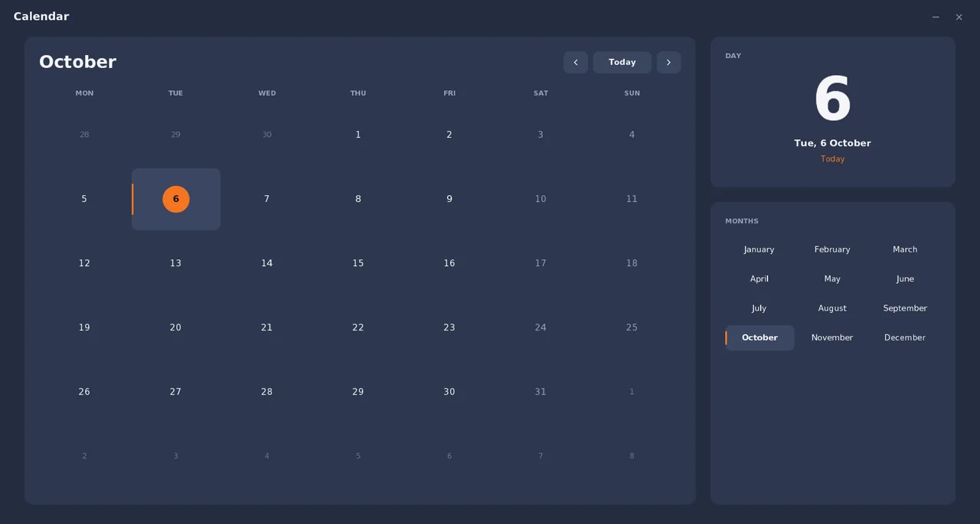Select August in the months panel
The image size is (980, 524).
pos(832,308)
